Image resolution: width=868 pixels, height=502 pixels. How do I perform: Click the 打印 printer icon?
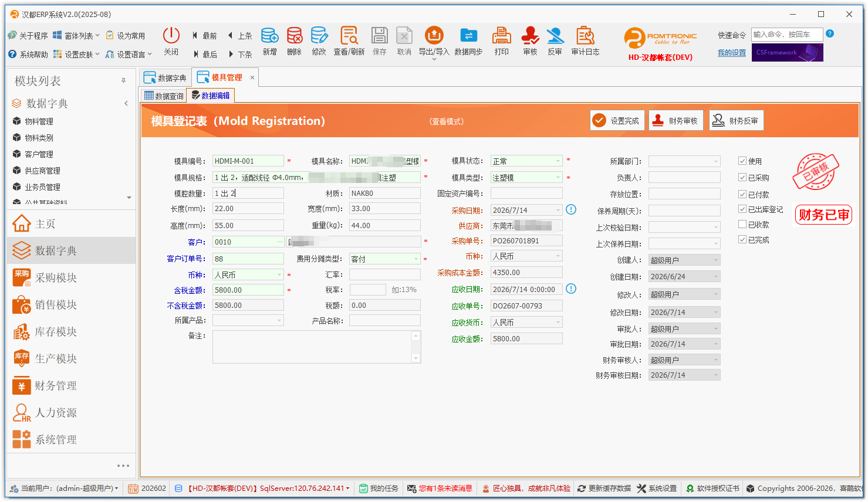pyautogui.click(x=501, y=36)
